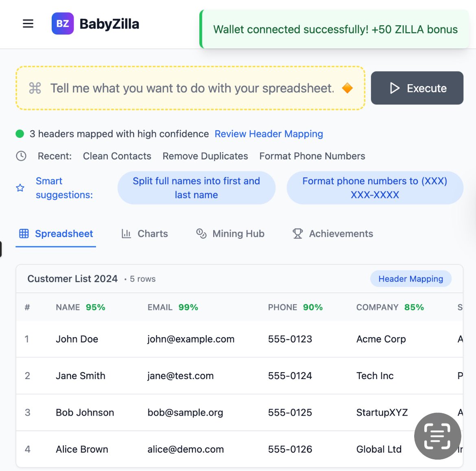Click row number 3 in table
The image size is (476, 471).
[x=27, y=412]
